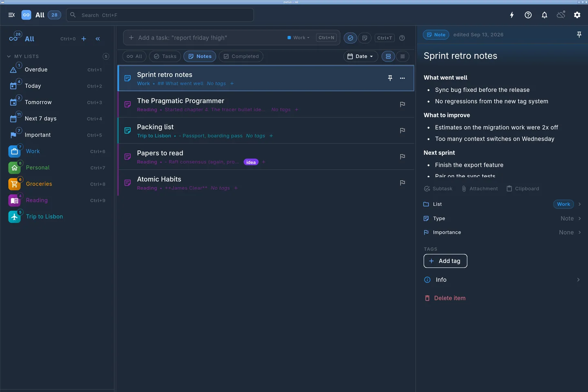Pin the Sprint retro notes row
The width and height of the screenshot is (588, 392).
coord(390,78)
